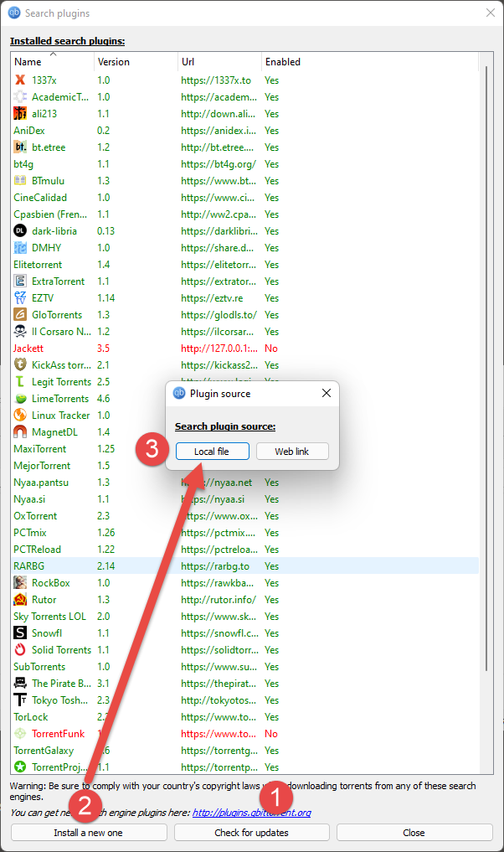504x852 pixels.
Task: Click the Close button at bottom
Action: tap(414, 833)
